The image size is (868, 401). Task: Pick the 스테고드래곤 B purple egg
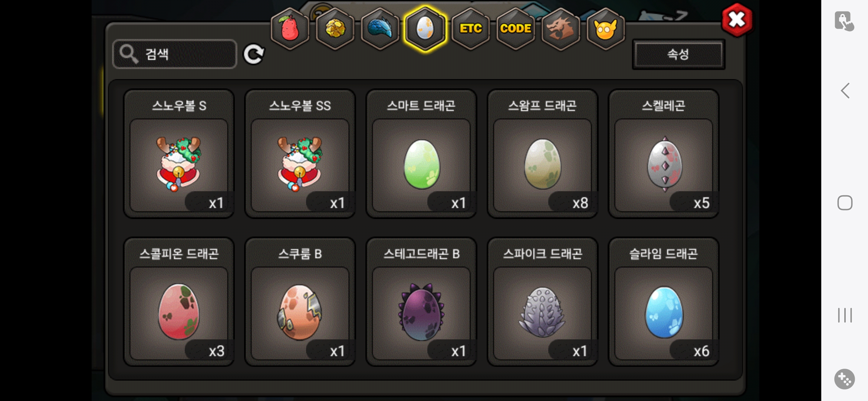[x=421, y=302]
